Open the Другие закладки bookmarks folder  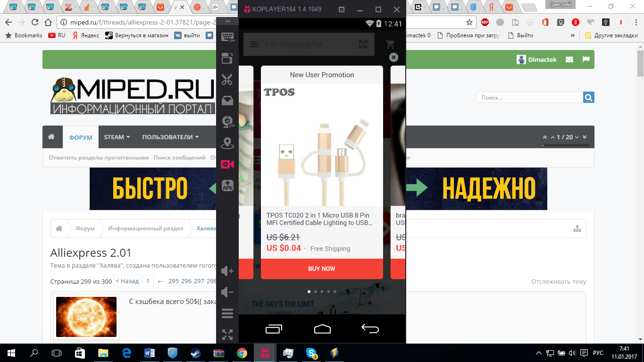611,35
